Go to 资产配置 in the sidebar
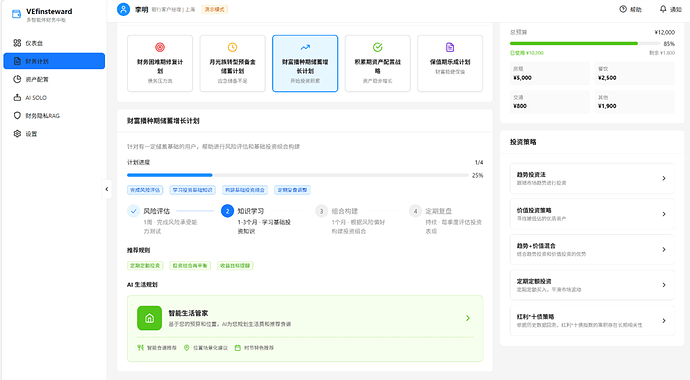Image resolution: width=690 pixels, height=380 pixels. tap(54, 79)
